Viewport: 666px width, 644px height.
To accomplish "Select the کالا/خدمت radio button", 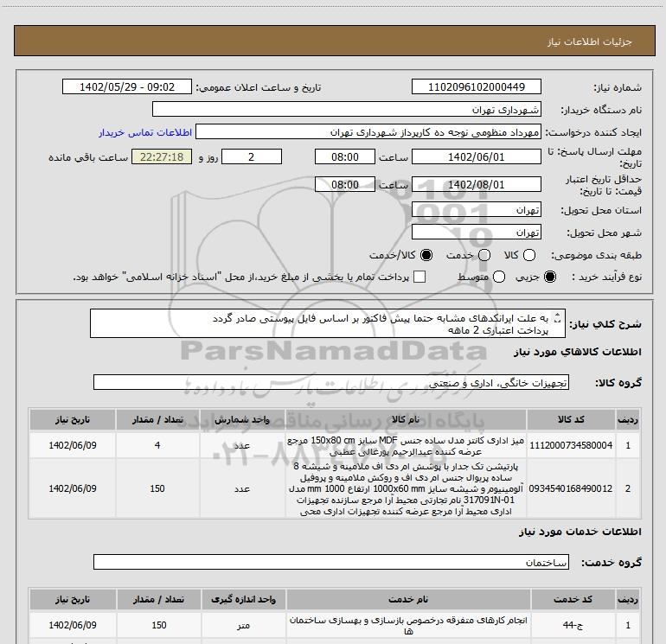I will [x=426, y=255].
